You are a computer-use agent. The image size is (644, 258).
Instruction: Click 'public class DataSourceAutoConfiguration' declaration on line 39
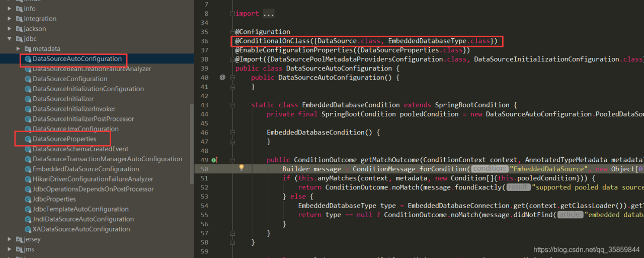coord(313,69)
